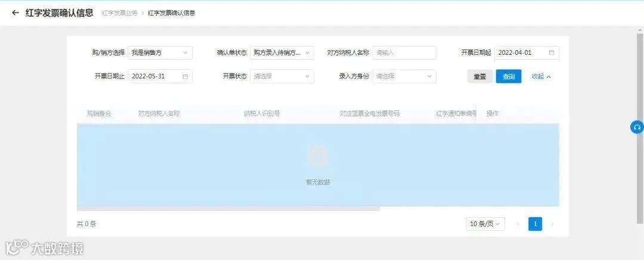Screen dimensions: 644x260
Task: Click the 开票日期止 date field 2022-05-31
Action: (160, 76)
